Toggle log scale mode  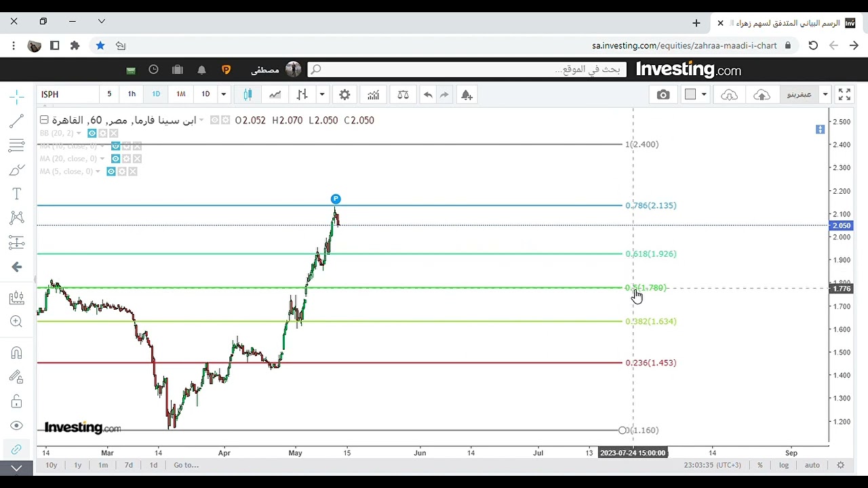tap(784, 465)
